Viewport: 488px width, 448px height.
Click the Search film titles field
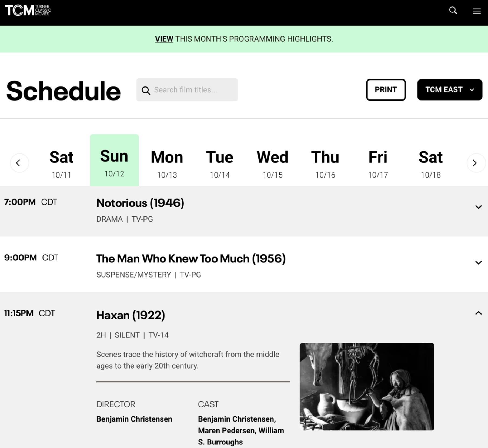point(192,90)
